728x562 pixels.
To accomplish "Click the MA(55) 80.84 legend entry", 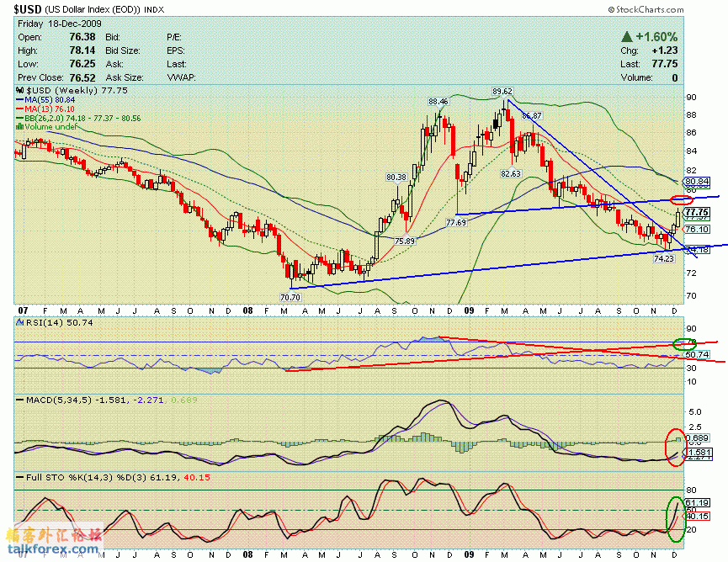I will [x=50, y=100].
